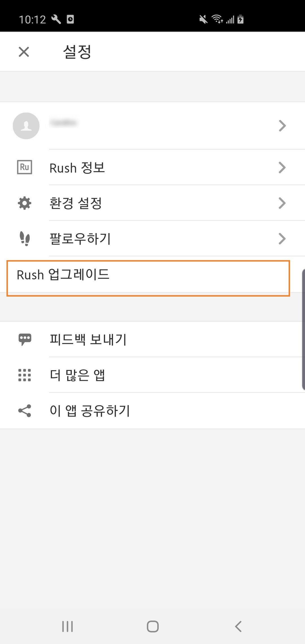Open feedback using the speech bubble icon
Screen dimensions: 305x644
coord(25,340)
